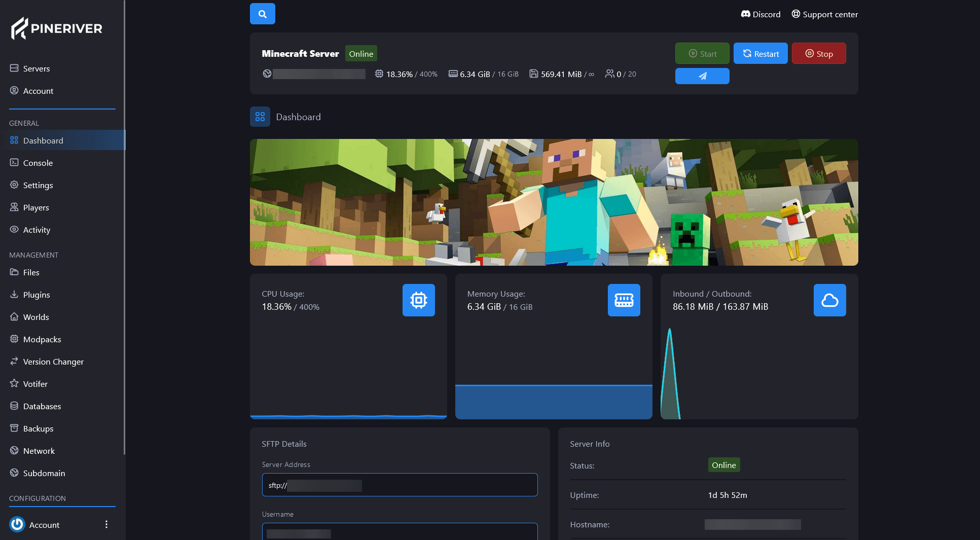This screenshot has width=980, height=540.
Task: Click the disk icon beside 569.41 MiB
Action: (533, 74)
